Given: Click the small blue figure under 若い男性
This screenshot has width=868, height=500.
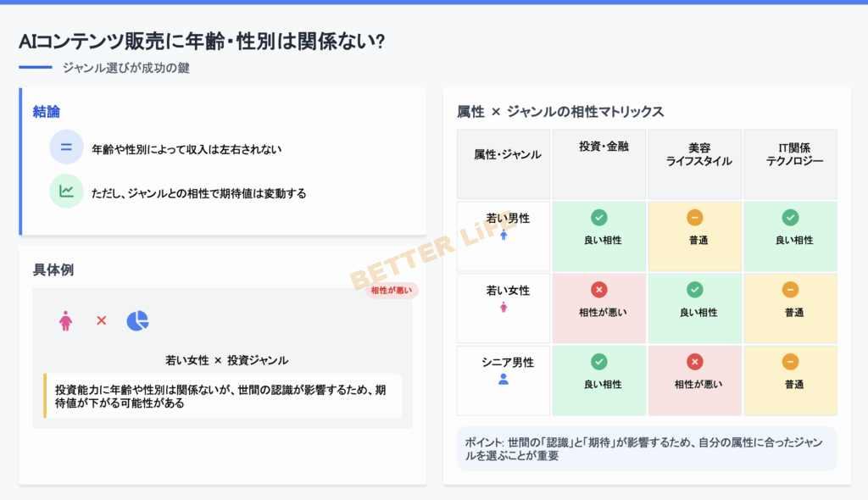Looking at the screenshot, I should point(504,235).
